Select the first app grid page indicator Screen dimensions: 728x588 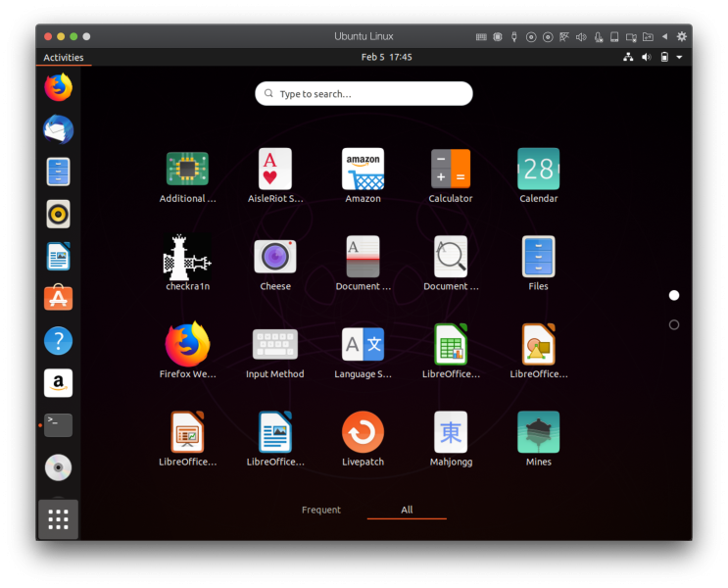[674, 295]
